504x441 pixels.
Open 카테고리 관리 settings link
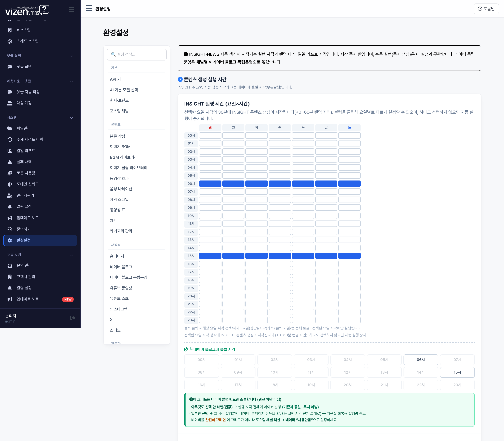[x=121, y=231]
